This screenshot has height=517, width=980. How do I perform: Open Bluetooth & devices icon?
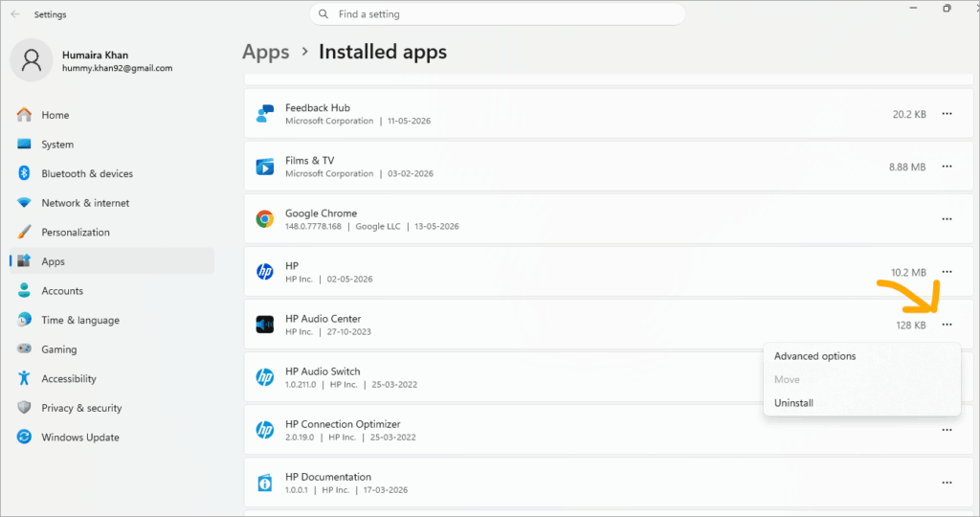(x=24, y=173)
